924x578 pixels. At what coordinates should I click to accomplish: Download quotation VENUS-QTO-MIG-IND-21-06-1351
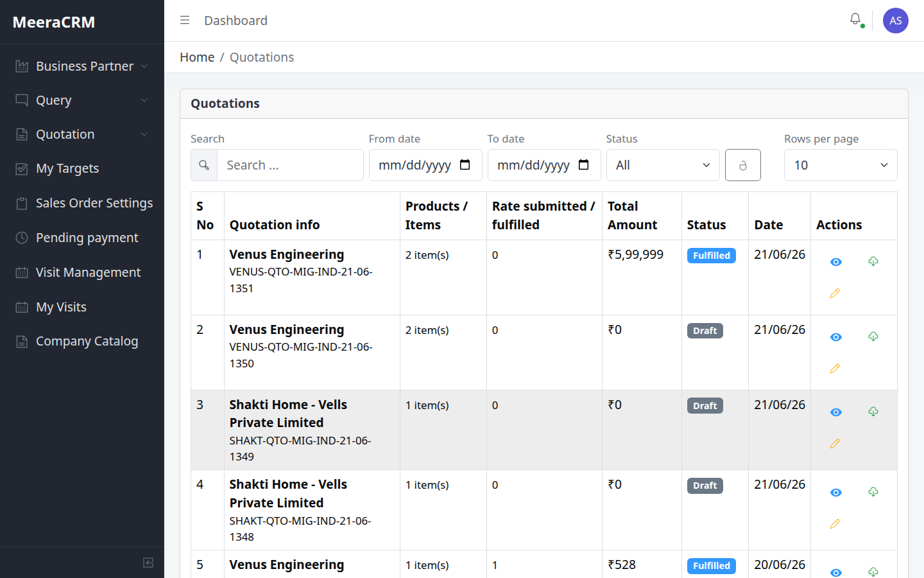point(873,261)
